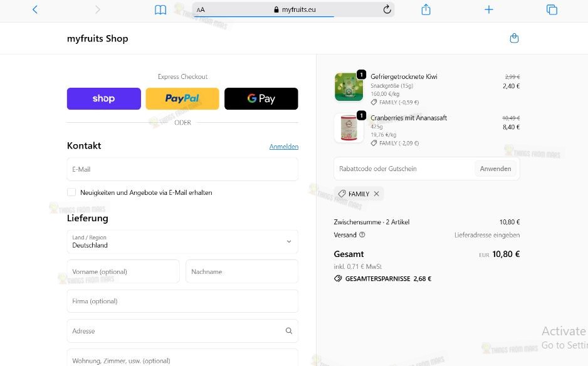Click the 8,40 € cranberries price

[x=511, y=127]
